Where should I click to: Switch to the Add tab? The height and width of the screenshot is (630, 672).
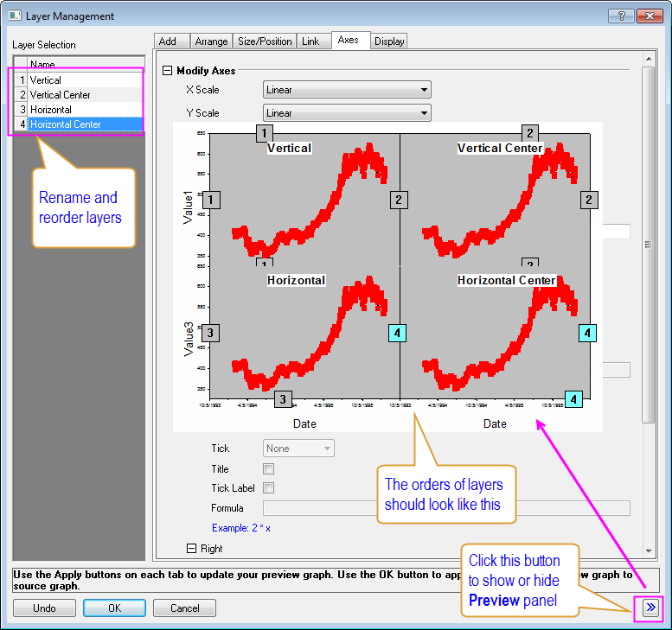tap(168, 41)
